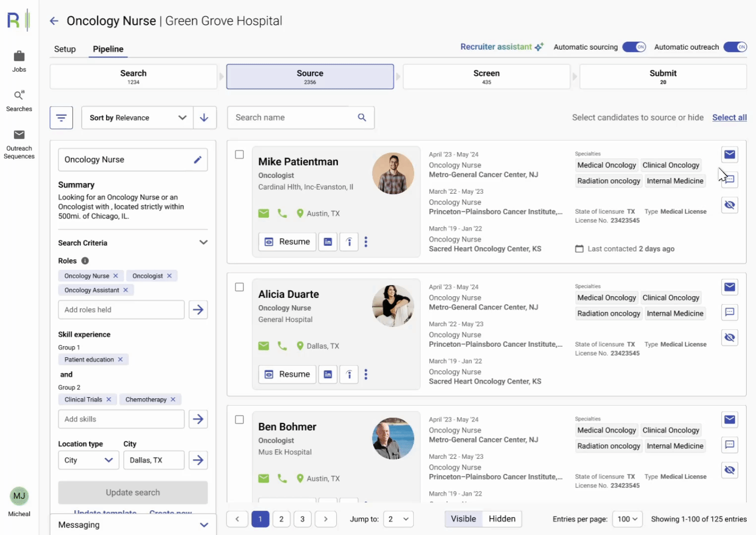Viewport: 756px width, 535px height.
Task: Apply the city location arrow
Action: (x=198, y=460)
